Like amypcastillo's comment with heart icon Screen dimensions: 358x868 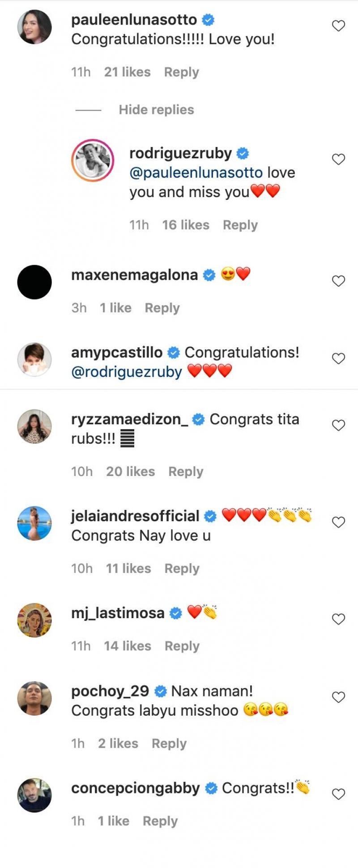click(x=338, y=358)
